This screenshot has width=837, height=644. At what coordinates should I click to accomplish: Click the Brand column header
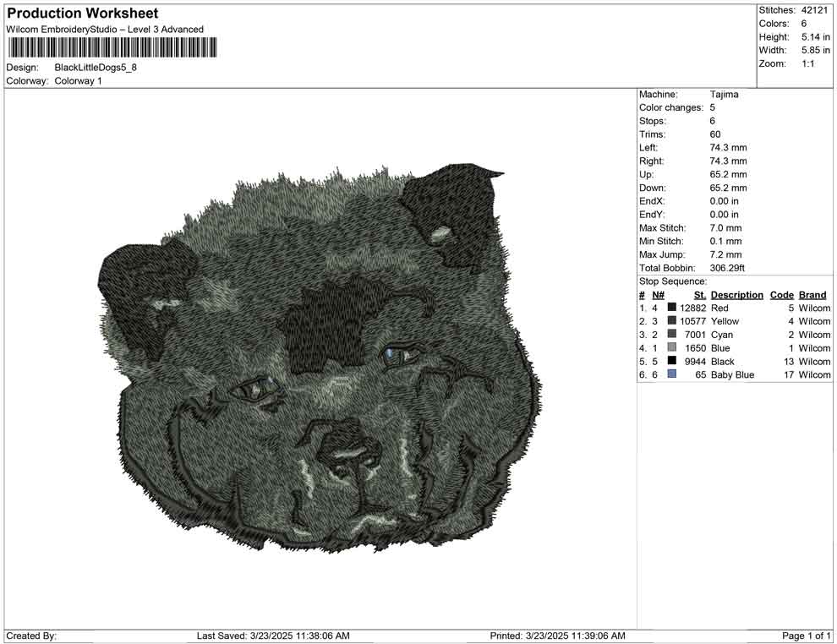(x=812, y=294)
